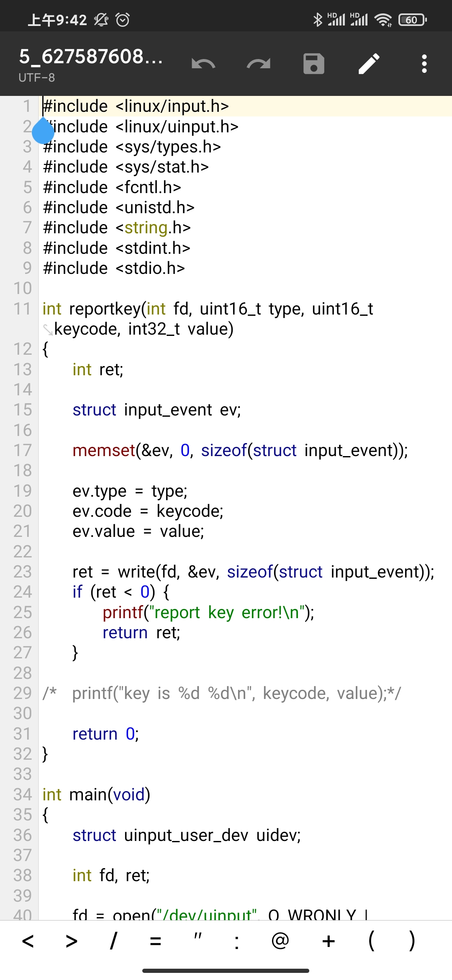Insert the plus sign from bottom bar
Viewport: 452px width, 980px height.
[329, 941]
